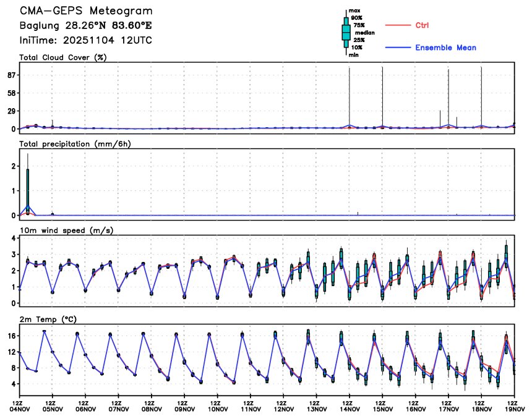Click the '2' value on the precipitation axis

(14, 166)
